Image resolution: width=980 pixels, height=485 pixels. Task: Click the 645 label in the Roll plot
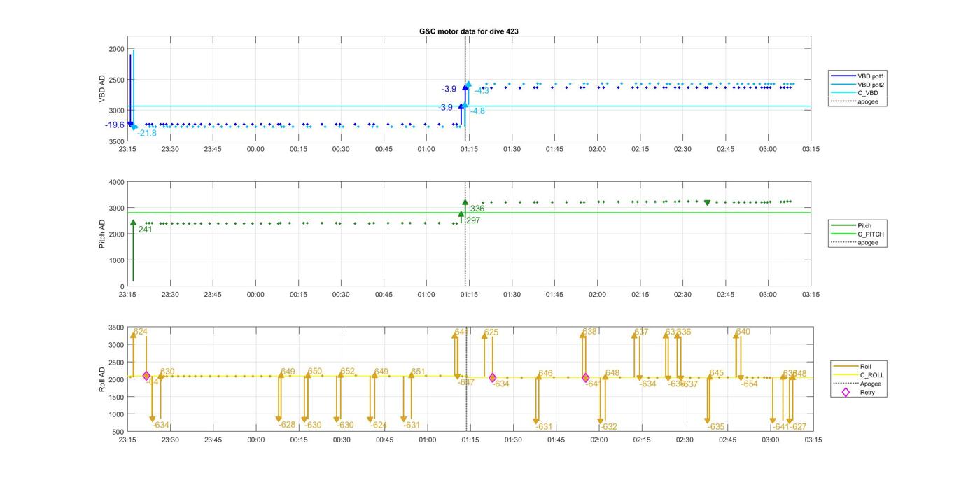pyautogui.click(x=717, y=373)
